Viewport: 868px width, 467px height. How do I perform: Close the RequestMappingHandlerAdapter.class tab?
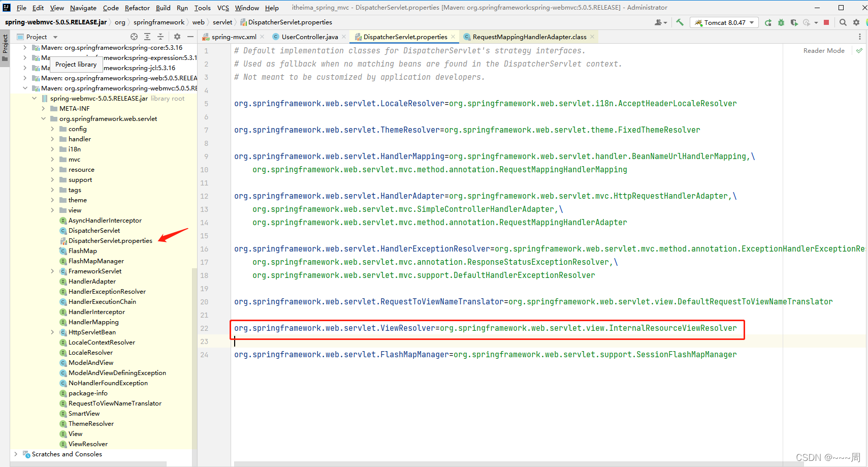tap(592, 37)
